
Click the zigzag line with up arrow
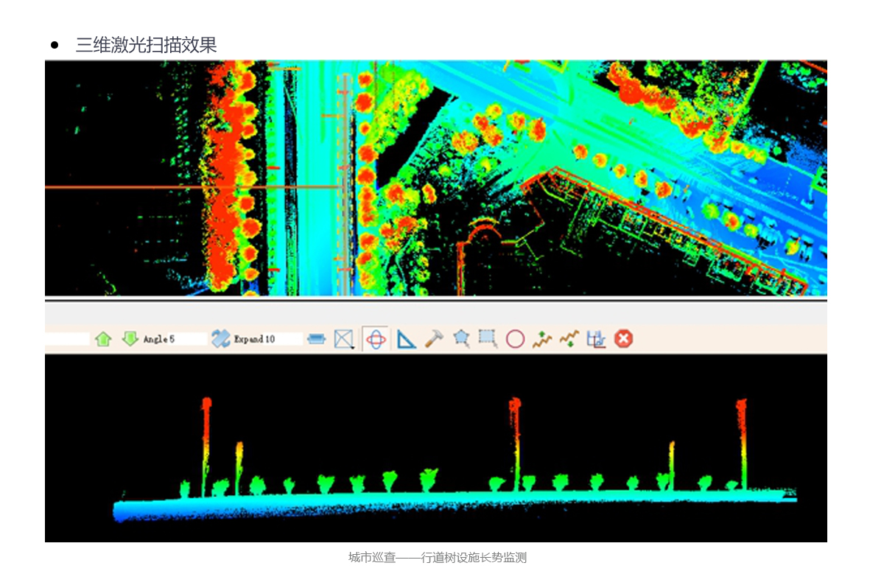point(542,339)
